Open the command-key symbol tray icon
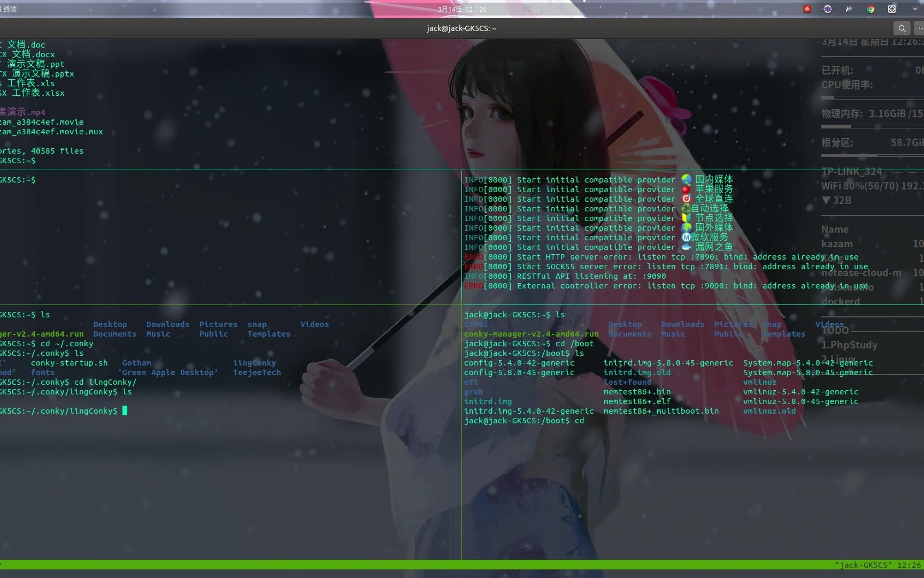The image size is (924, 578). tap(892, 9)
